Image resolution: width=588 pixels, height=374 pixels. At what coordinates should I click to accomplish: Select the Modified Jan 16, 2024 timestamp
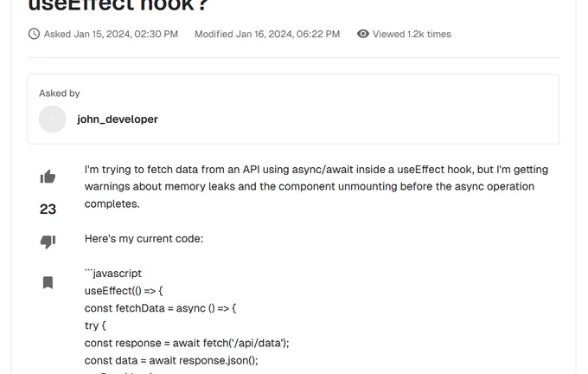coord(267,34)
